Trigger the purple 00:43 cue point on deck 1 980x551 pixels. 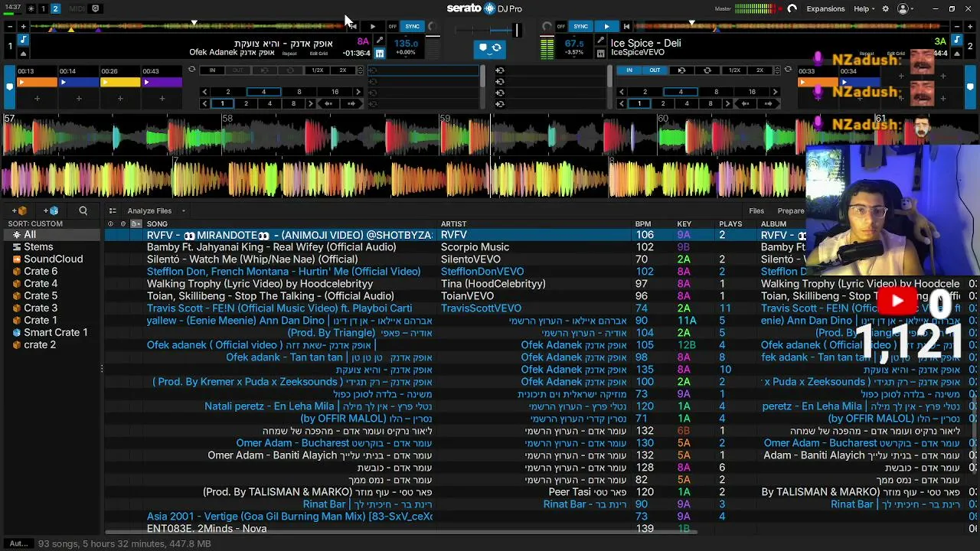[x=162, y=82]
